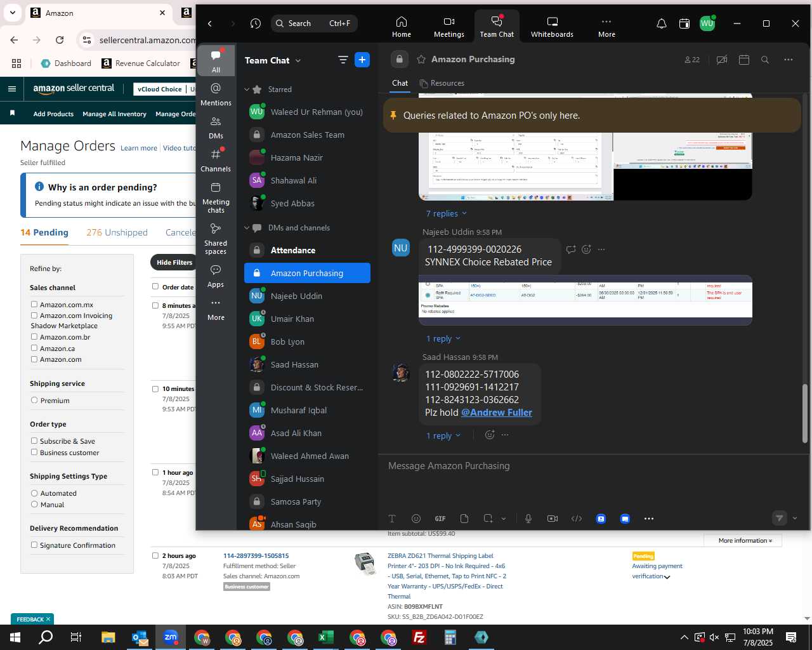Click the Hide Filters button
Viewport: 812px width, 650px height.
pyautogui.click(x=174, y=262)
